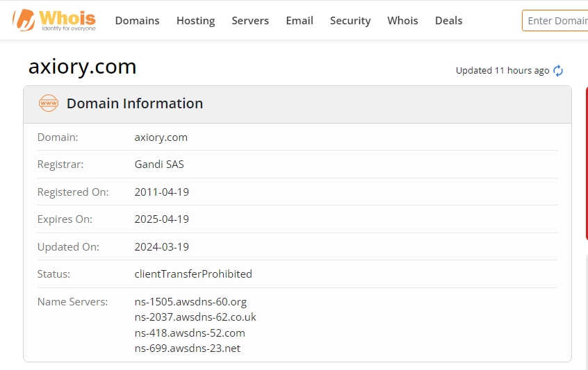Screen dimensions: 588x370
Task: Click the Updated 11 hours ago text
Action: [503, 71]
